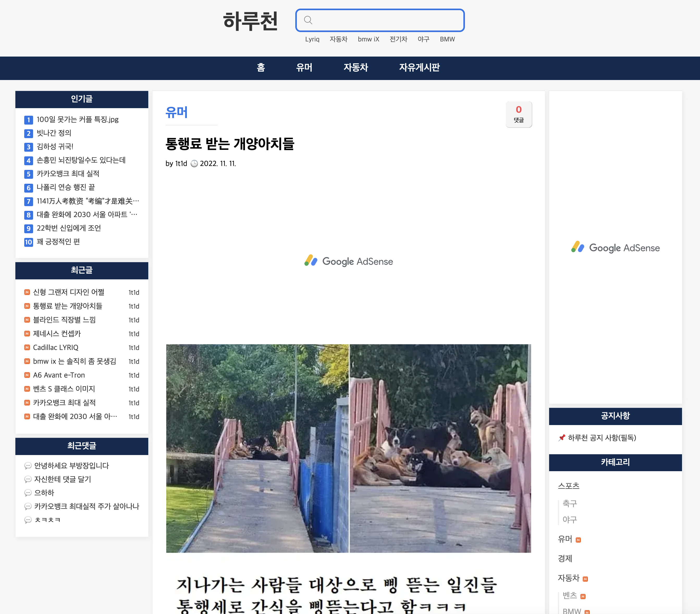
Task: Click new badge next to 유머 category
Action: (578, 540)
